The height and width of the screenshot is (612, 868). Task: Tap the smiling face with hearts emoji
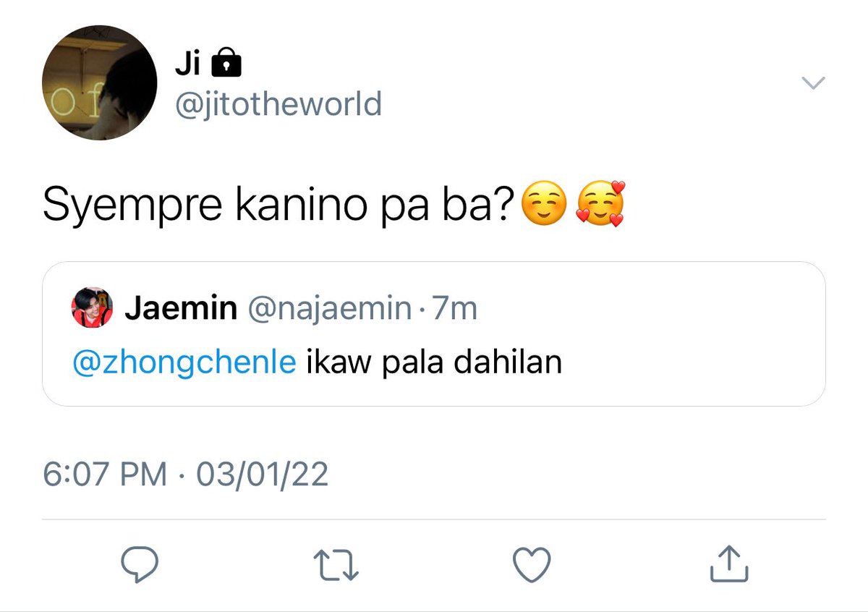[600, 205]
